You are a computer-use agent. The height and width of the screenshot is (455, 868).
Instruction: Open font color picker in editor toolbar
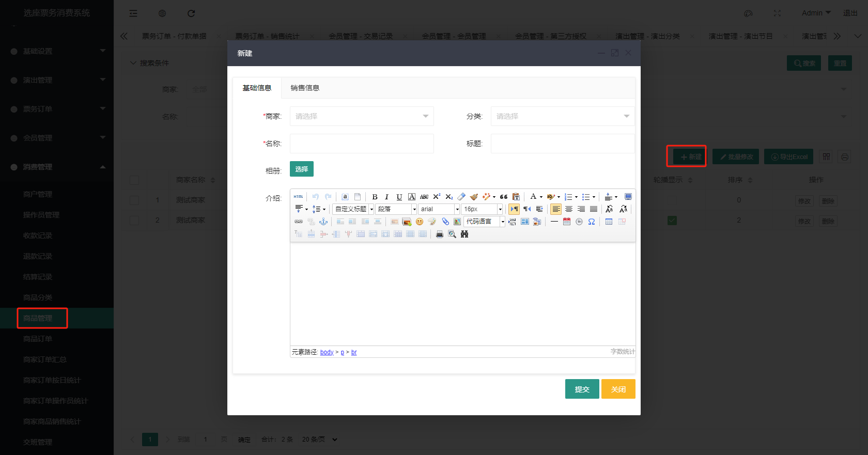533,197
